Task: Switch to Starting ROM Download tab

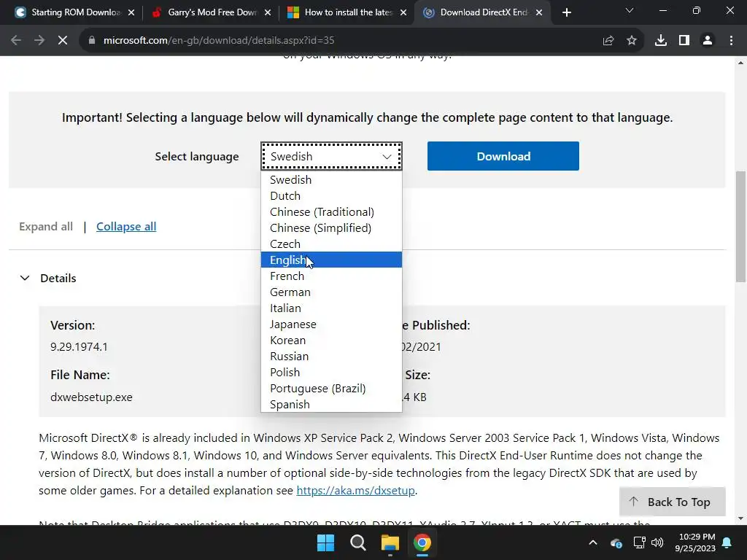Action: (76, 12)
